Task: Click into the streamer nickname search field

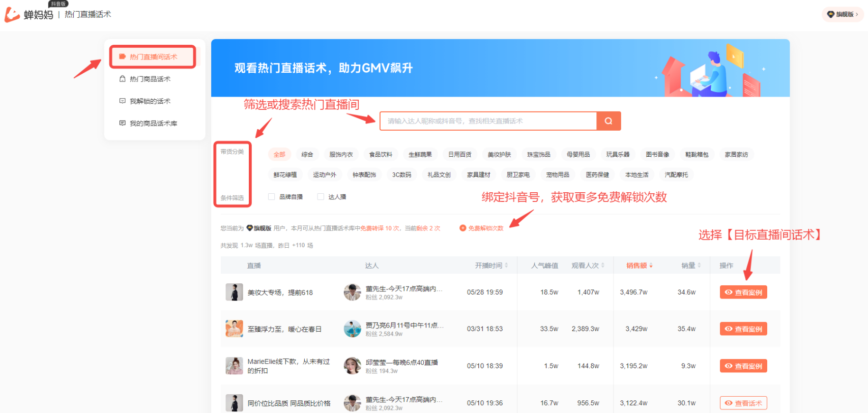Action: [488, 121]
